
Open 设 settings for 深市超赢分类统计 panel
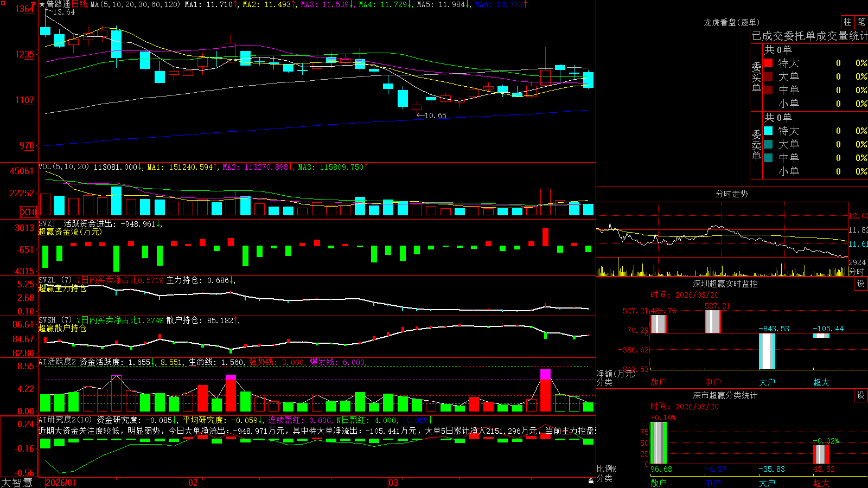tap(861, 396)
